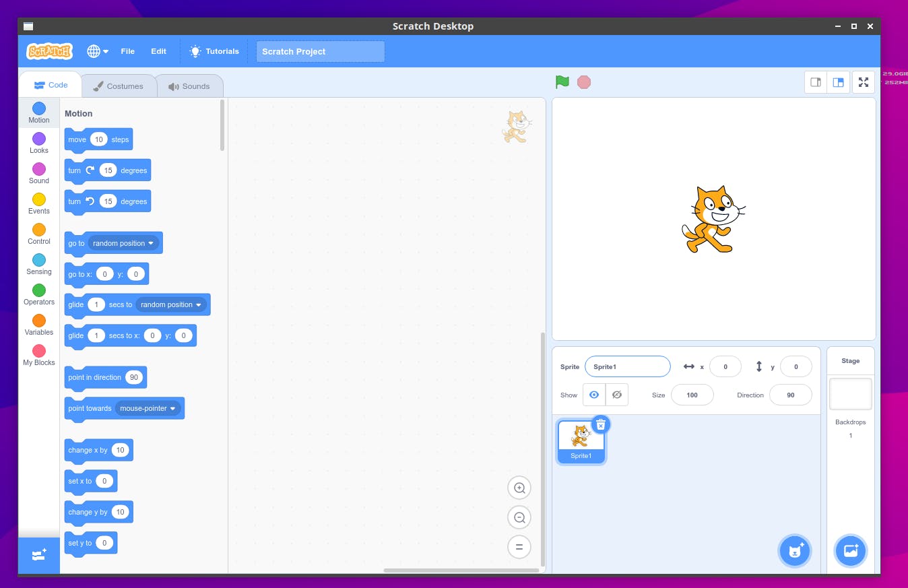Click the green flag to run project

click(562, 82)
